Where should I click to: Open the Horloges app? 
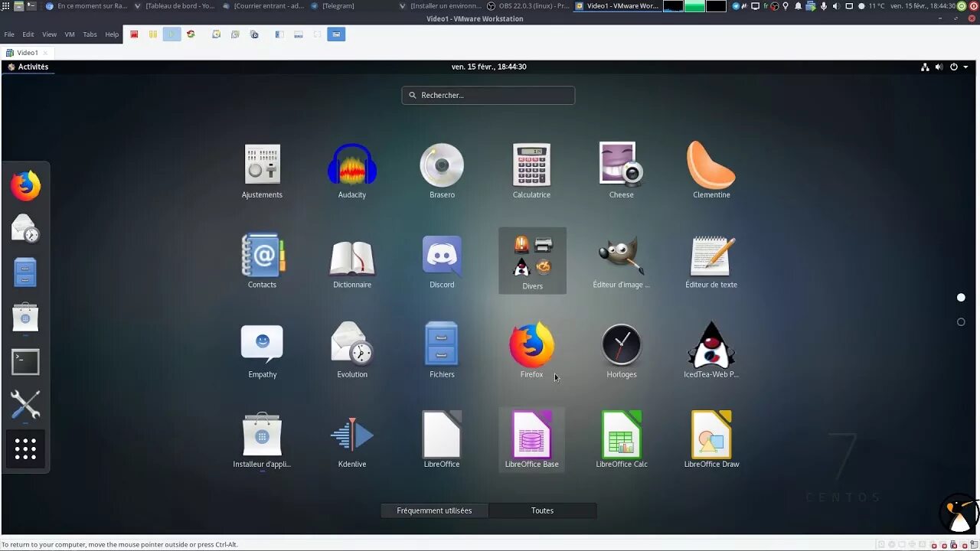(x=621, y=350)
